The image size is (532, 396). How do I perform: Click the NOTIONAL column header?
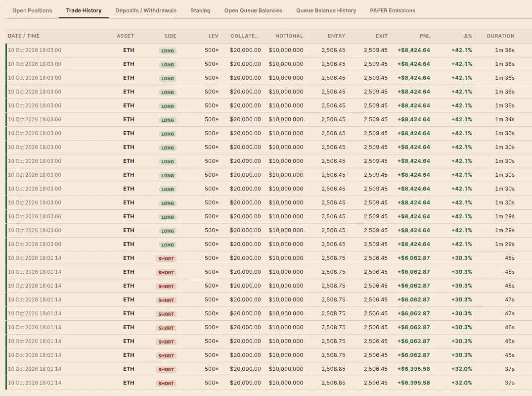pos(289,36)
